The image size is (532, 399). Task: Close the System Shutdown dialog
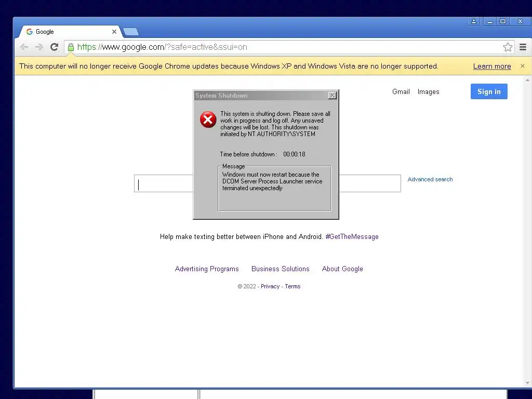click(332, 96)
